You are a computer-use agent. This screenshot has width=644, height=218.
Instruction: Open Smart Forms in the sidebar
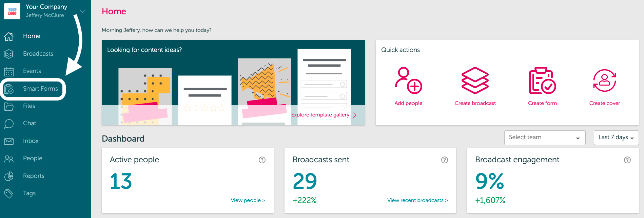tap(33, 89)
